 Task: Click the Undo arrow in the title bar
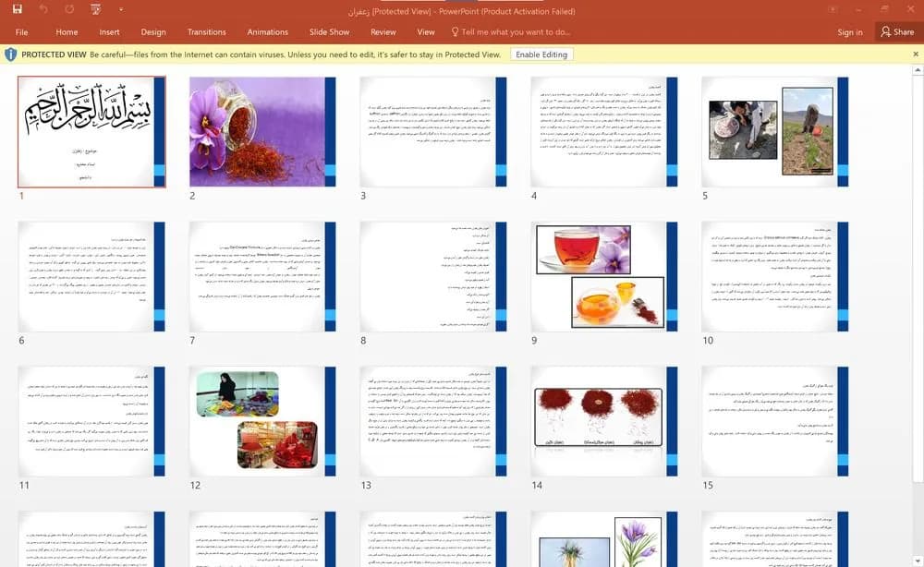43,9
